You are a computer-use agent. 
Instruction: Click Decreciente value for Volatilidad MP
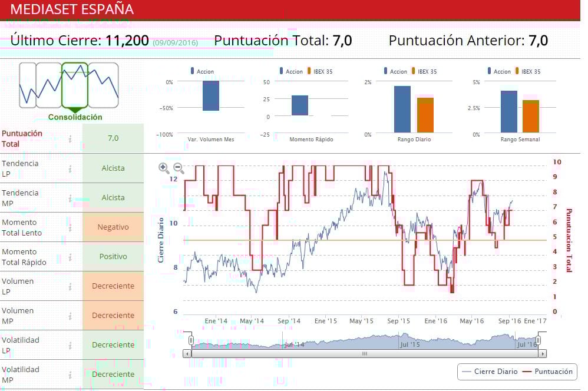coord(113,375)
